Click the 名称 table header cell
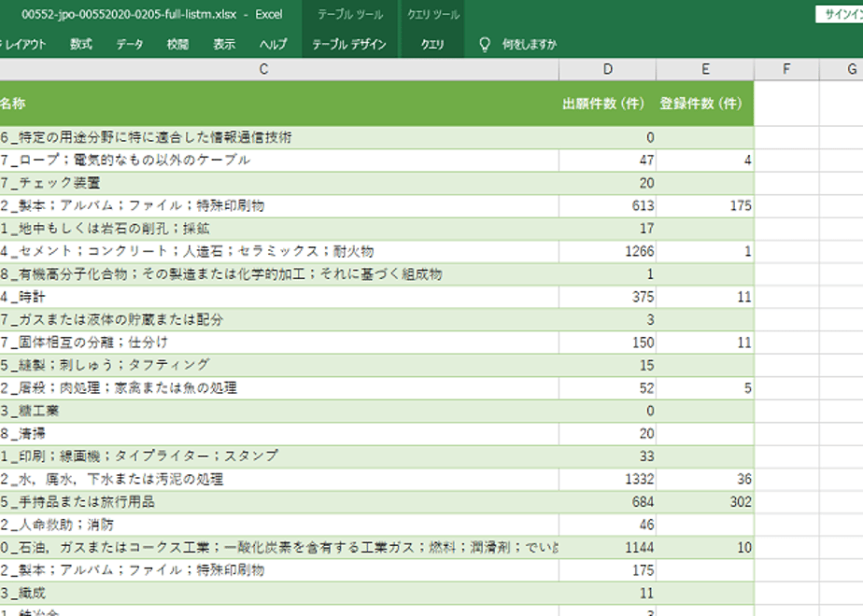The height and width of the screenshot is (616, 863). pyautogui.click(x=279, y=104)
